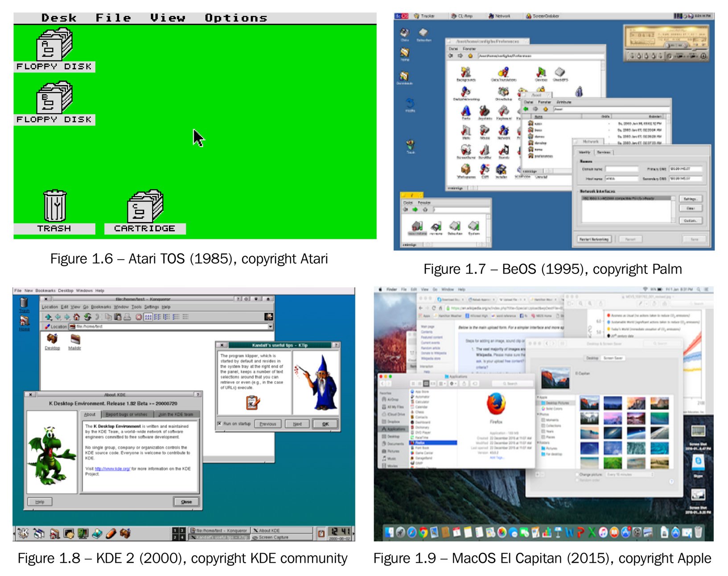The height and width of the screenshot is (576, 728).
Task: Click Finder icon in macOS Dock
Action: [389, 532]
